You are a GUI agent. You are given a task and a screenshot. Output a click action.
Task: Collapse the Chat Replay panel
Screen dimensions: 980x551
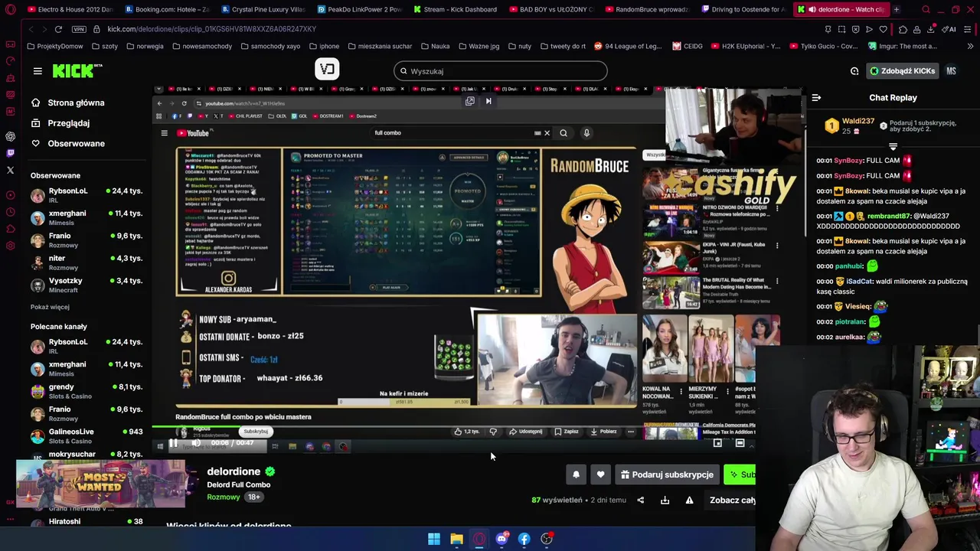tap(816, 98)
